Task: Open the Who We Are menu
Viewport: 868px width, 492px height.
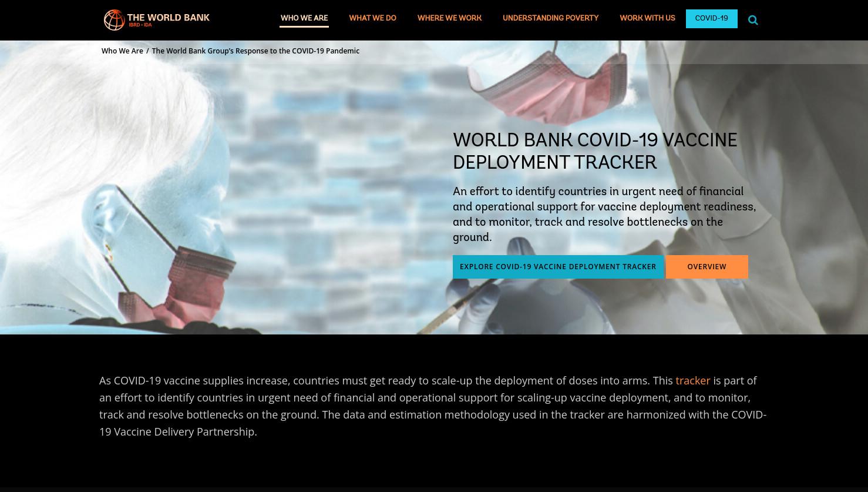Action: 304,19
